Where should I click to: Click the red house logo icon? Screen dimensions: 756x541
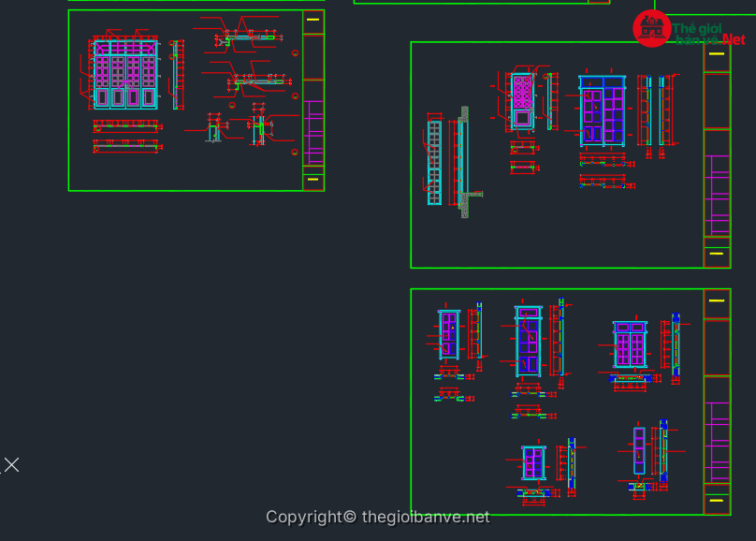tap(650, 29)
